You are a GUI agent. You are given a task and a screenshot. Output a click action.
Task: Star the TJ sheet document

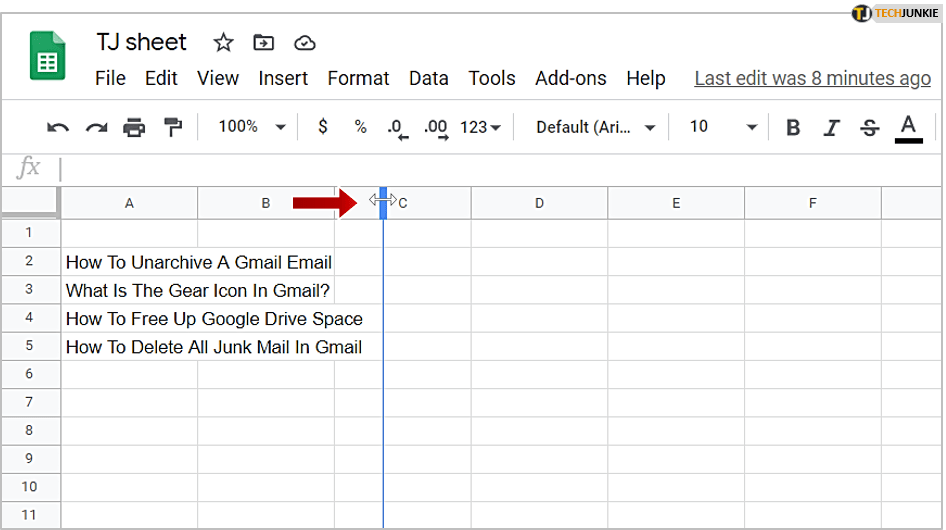(x=223, y=42)
